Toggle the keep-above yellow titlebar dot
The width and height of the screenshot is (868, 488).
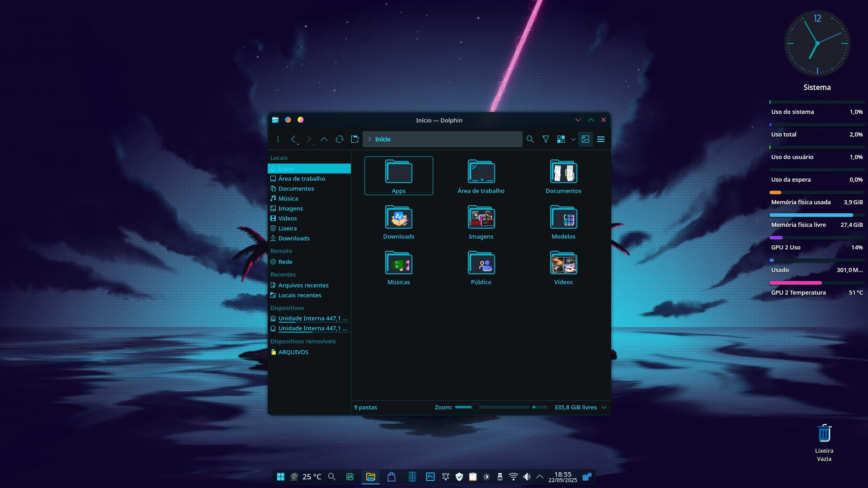[x=301, y=120]
